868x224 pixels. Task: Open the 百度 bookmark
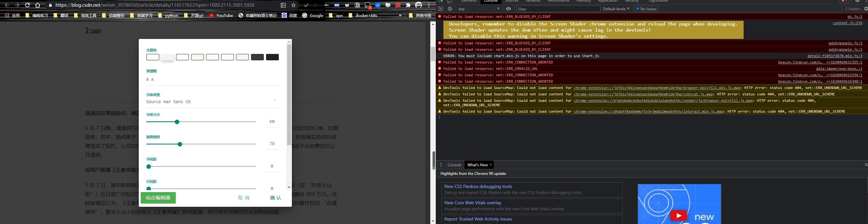tap(289, 16)
